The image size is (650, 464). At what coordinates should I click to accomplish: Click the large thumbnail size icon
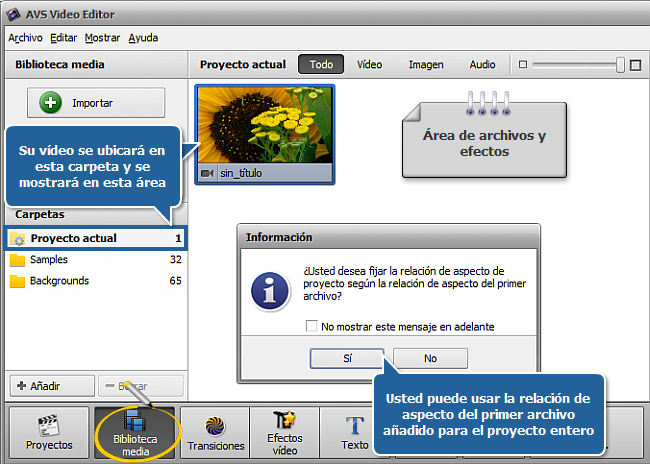click(x=635, y=65)
